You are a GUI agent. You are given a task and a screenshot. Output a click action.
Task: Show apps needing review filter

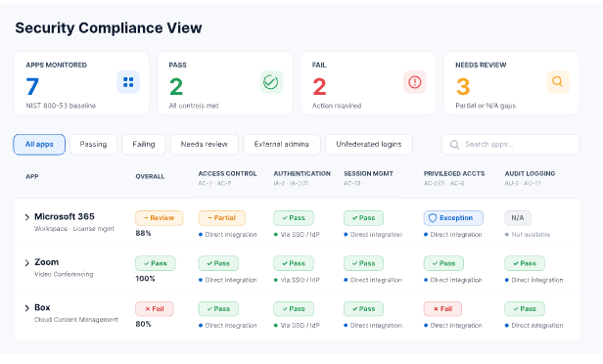[205, 145]
